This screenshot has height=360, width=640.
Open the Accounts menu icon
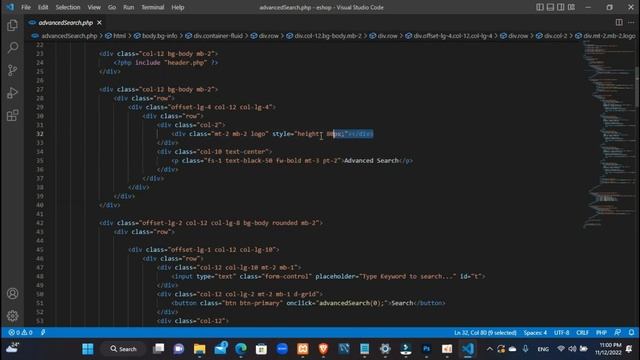click(12, 293)
